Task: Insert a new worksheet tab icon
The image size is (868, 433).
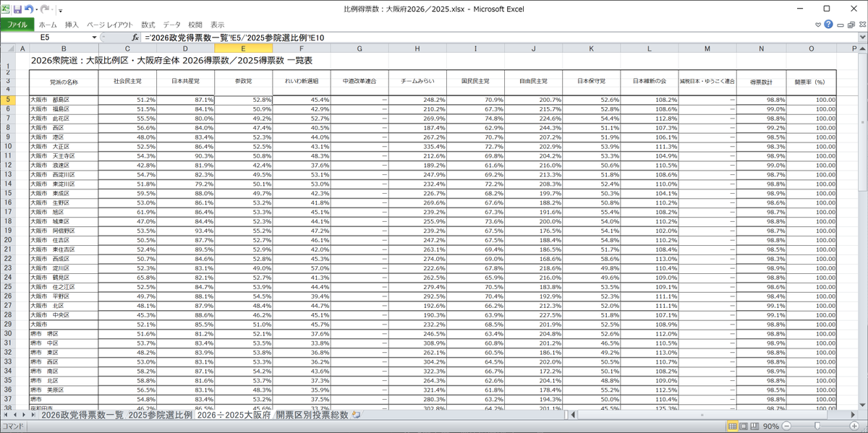Action: coord(355,416)
